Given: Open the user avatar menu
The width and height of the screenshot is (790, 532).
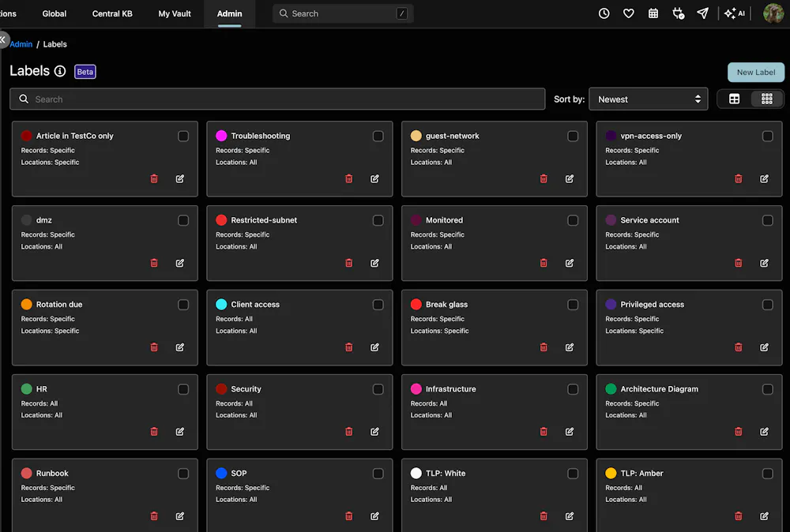Looking at the screenshot, I should 773,13.
